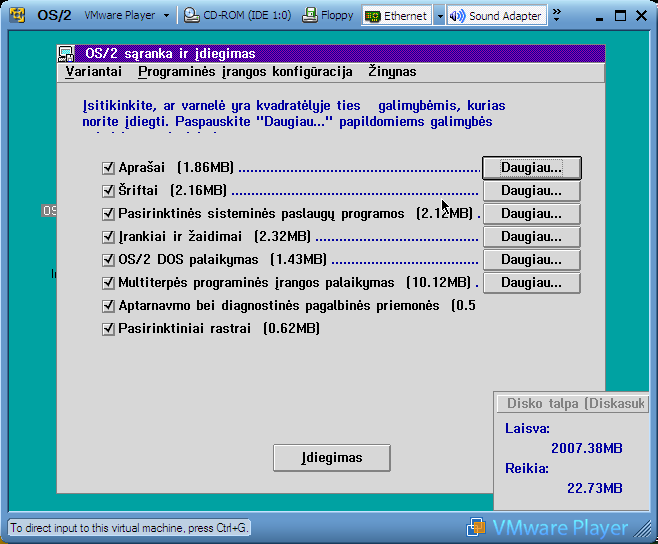The height and width of the screenshot is (544, 658).
Task: Toggle Pasirinktiniai rastrai checkbox
Action: (109, 329)
